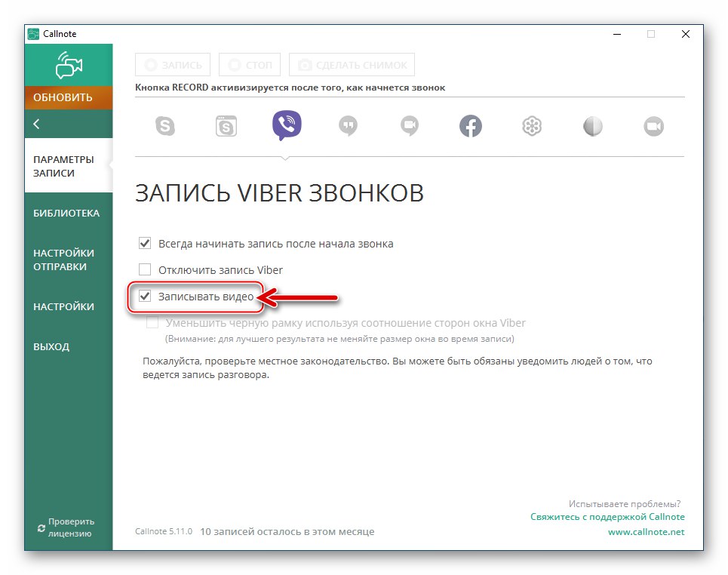Select the Facebook service icon
Viewport: 728px width, 575px height.
click(471, 126)
